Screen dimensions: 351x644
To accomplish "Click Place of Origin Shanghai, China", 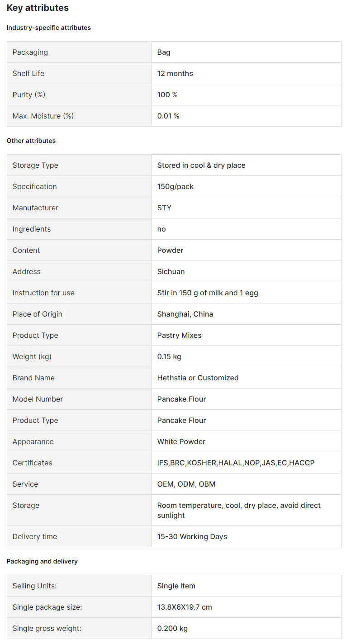I will click(185, 314).
